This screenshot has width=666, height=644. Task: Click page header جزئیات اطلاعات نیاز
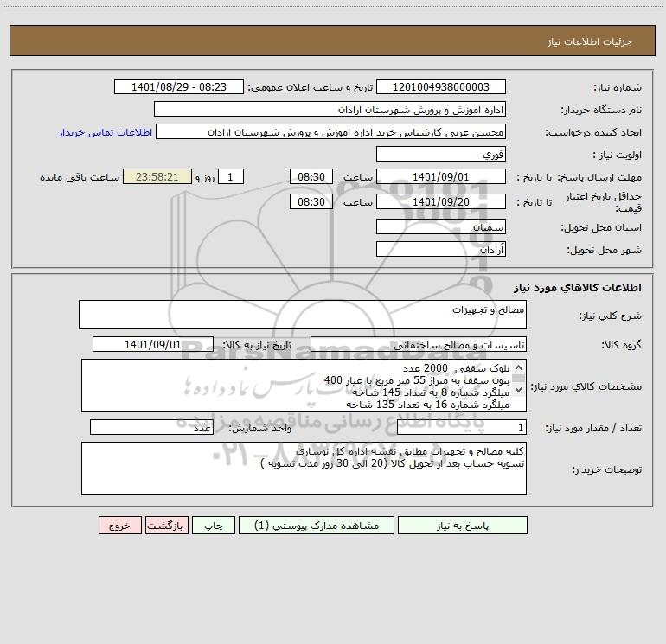point(590,41)
